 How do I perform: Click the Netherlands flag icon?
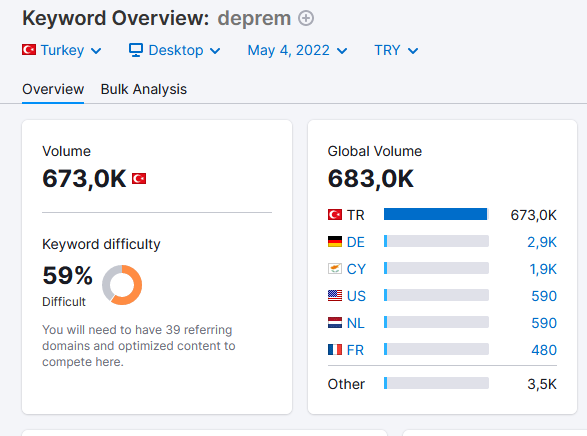[x=335, y=323]
